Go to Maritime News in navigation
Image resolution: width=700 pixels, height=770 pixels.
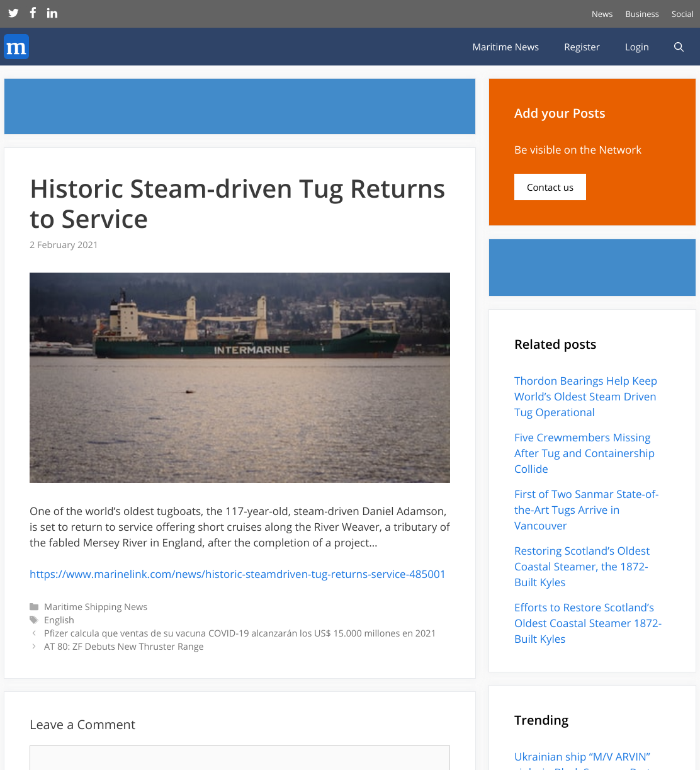point(505,47)
